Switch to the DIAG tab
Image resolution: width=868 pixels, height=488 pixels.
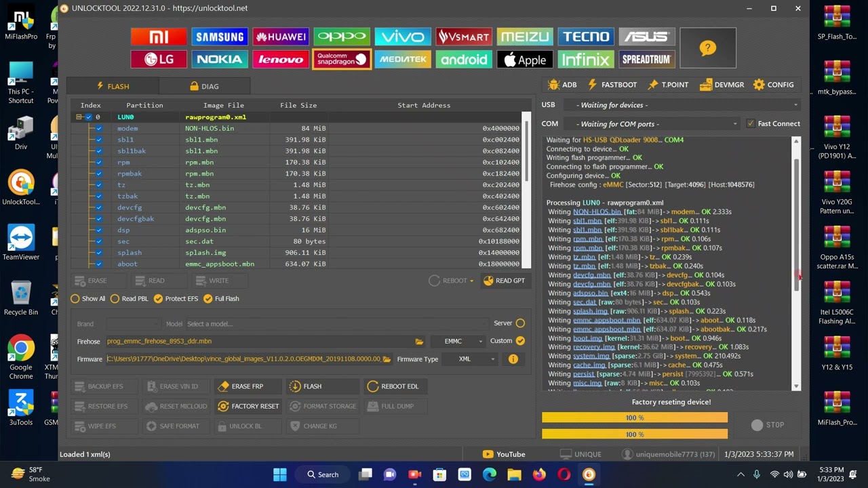pos(204,87)
